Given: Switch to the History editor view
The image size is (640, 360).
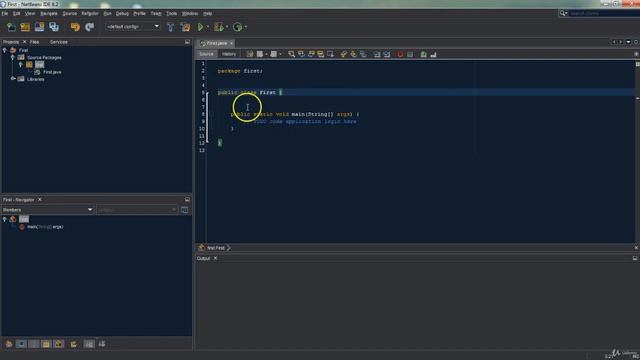Looking at the screenshot, I should [229, 54].
